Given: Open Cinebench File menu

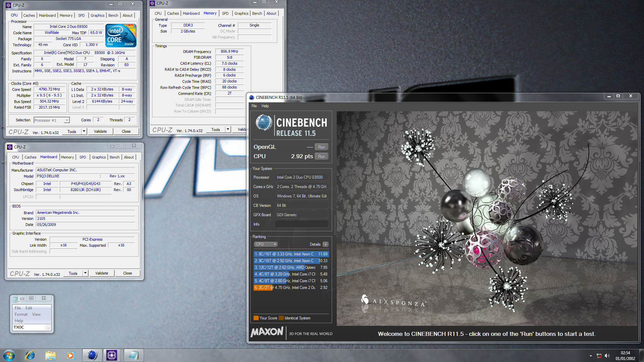Looking at the screenshot, I should tap(254, 106).
